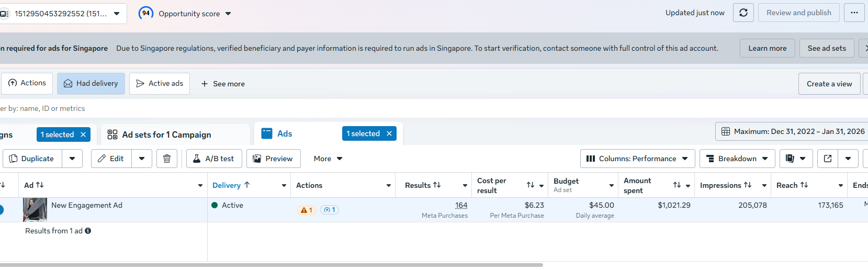Click the info icon beside Results from 1 ad

[x=88, y=231]
